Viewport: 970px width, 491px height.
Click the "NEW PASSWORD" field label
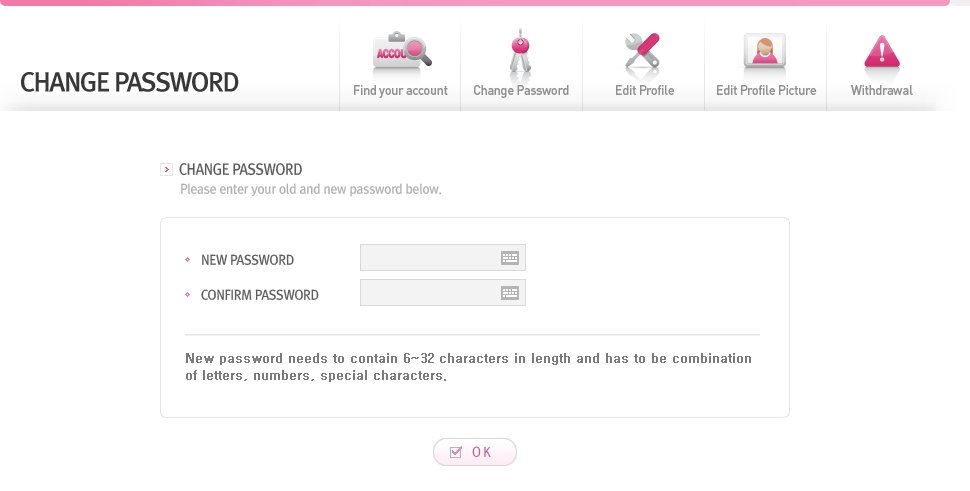247,260
